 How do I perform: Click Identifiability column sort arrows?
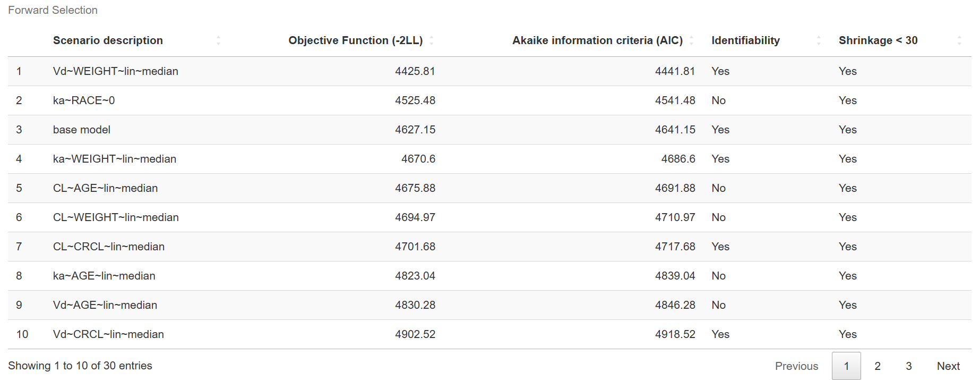click(819, 40)
